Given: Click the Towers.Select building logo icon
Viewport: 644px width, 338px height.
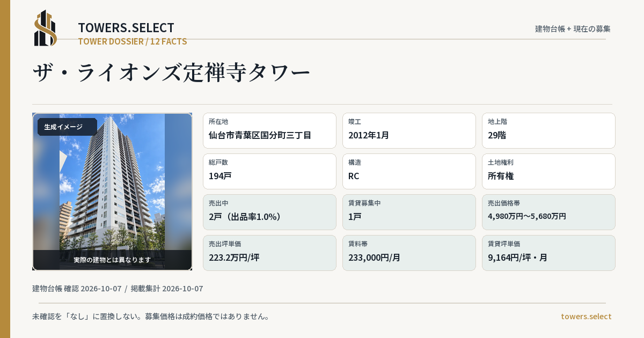Looking at the screenshot, I should [46, 28].
